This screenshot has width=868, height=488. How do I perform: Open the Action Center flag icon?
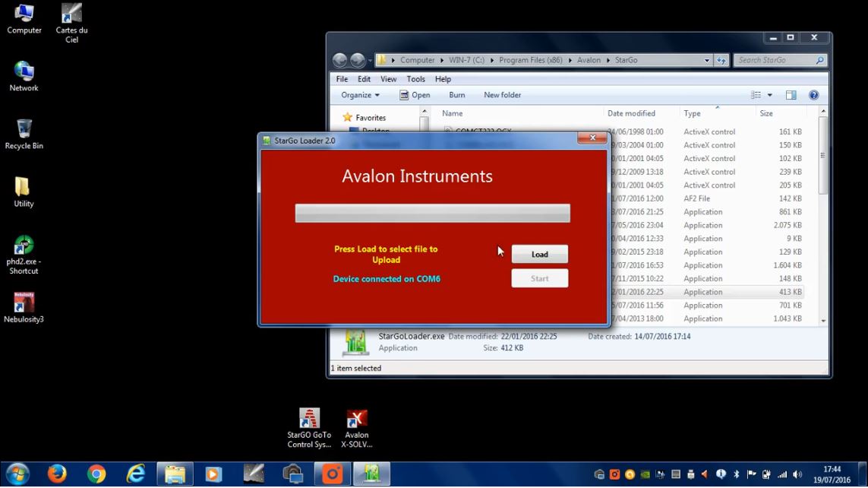(751, 474)
